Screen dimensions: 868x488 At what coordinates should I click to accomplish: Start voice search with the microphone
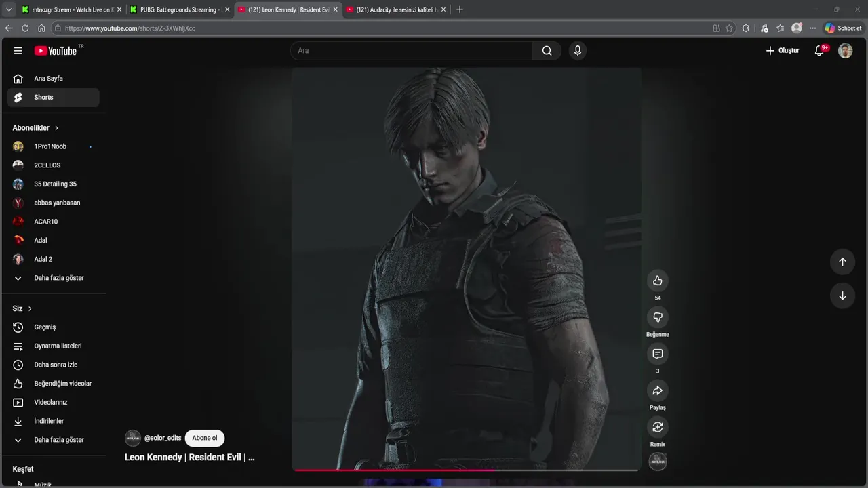coord(578,51)
